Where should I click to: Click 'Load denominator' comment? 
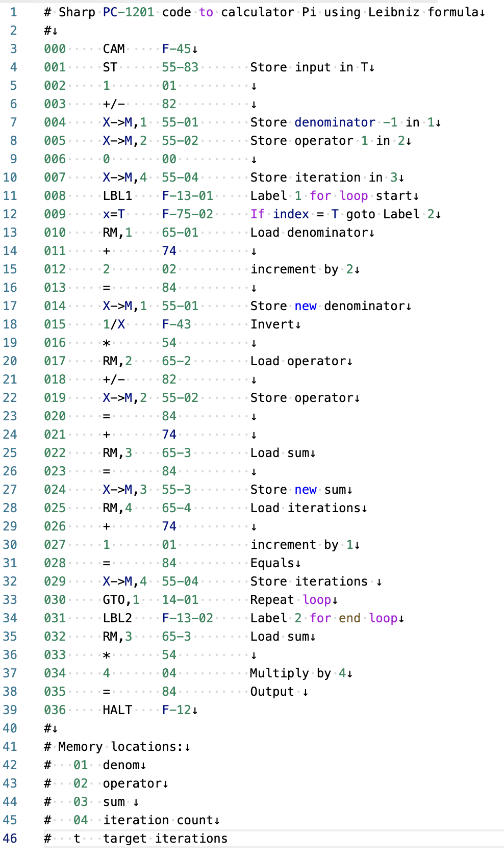tap(309, 233)
